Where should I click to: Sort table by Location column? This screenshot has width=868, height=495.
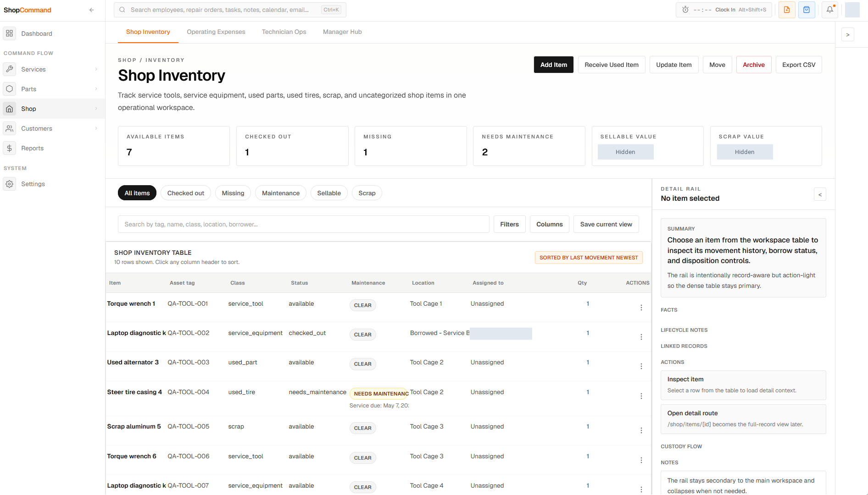coord(423,283)
